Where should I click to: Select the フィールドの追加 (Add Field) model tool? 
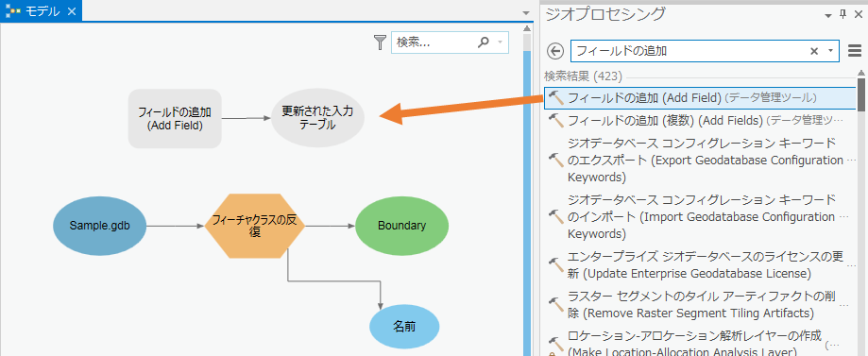[175, 118]
